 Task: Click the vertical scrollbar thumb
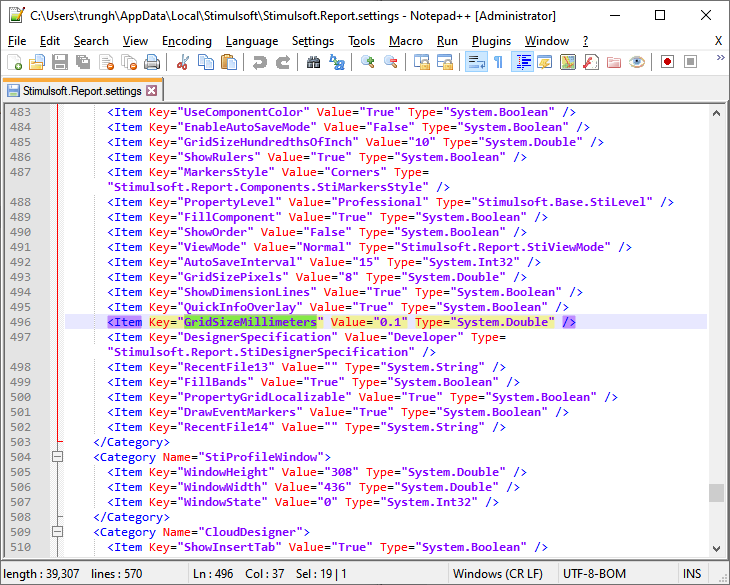(x=716, y=493)
